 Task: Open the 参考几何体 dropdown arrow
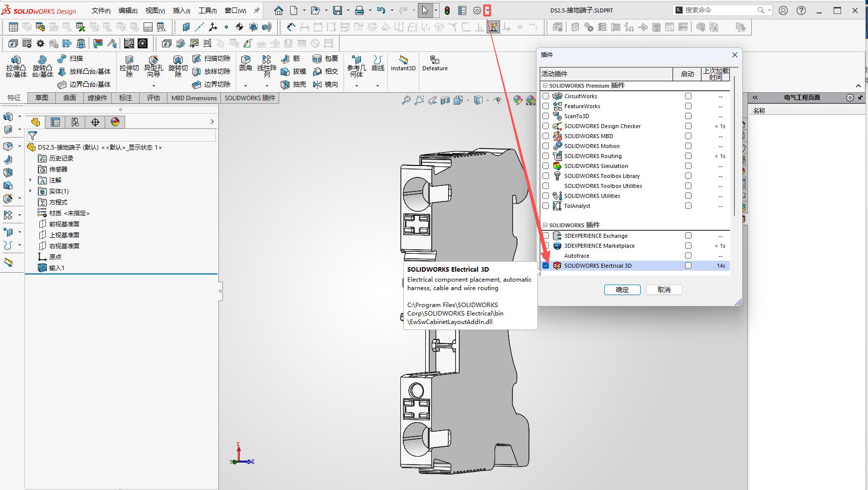click(x=356, y=86)
